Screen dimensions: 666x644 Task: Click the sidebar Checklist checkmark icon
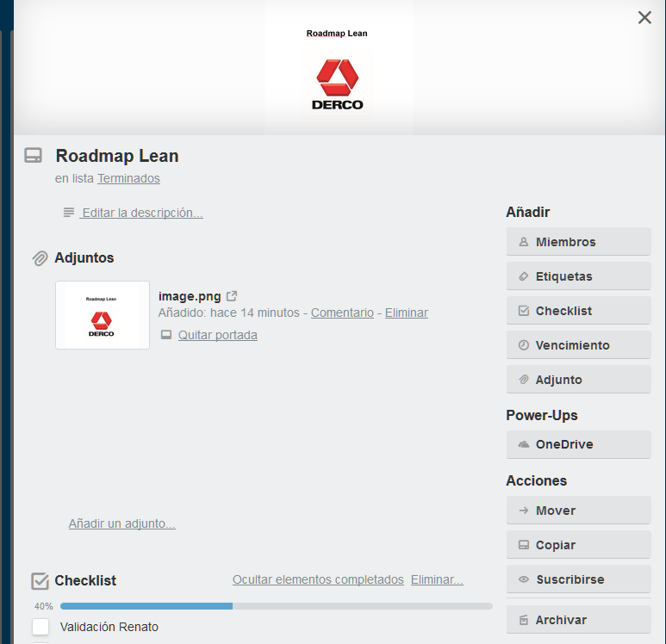[524, 311]
